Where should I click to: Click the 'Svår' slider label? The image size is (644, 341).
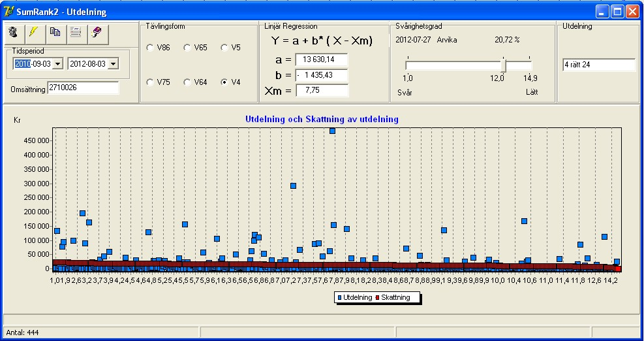tap(405, 93)
